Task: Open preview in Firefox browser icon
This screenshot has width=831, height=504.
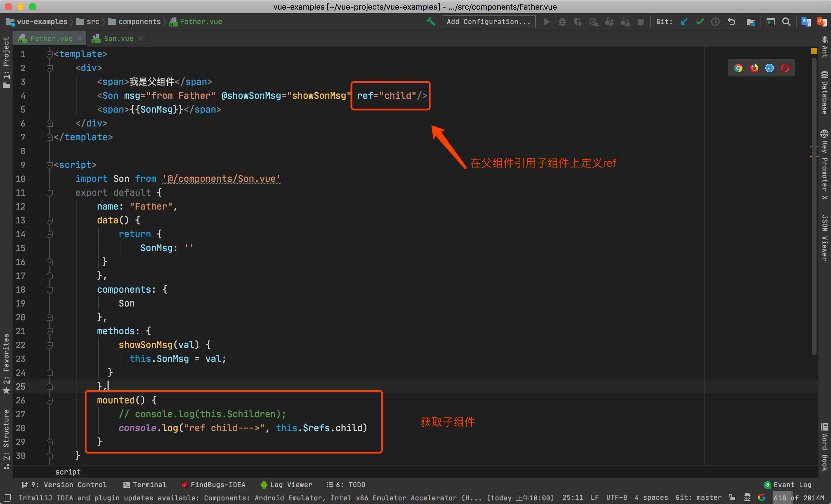Action: [754, 68]
